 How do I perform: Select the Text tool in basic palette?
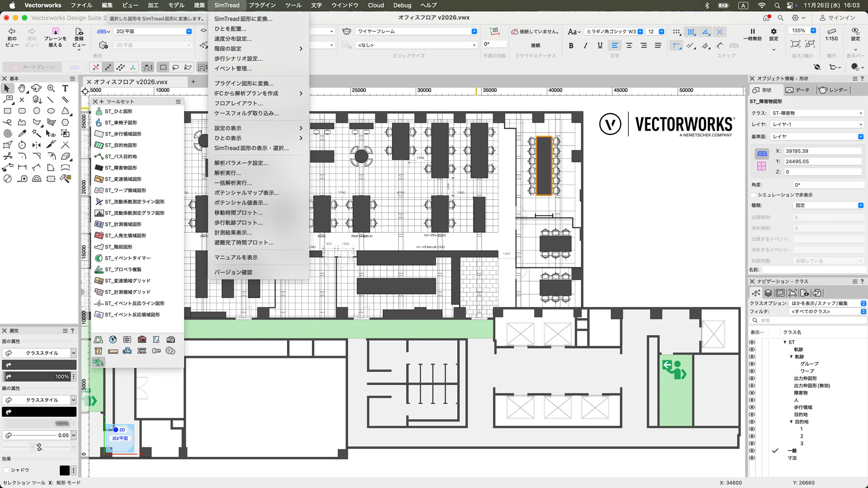click(65, 88)
